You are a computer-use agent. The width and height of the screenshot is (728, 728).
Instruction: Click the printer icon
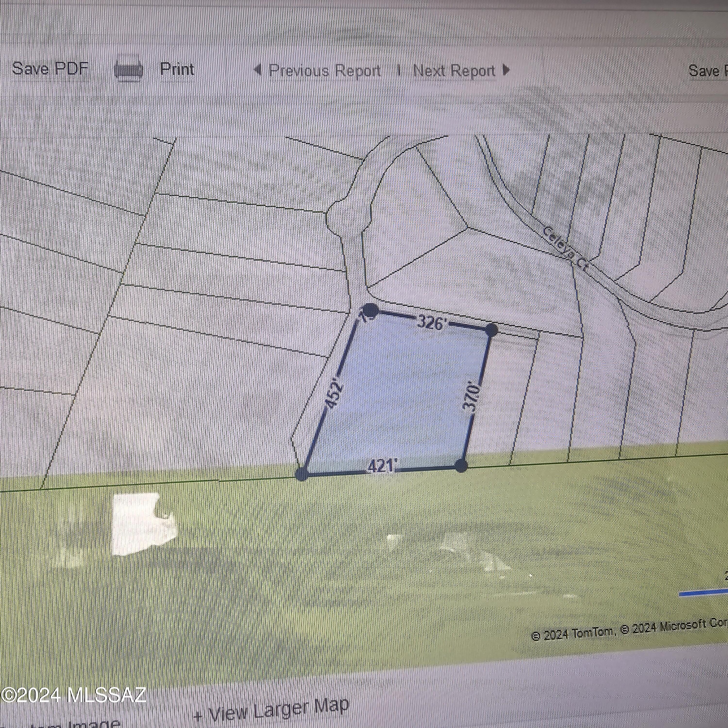pyautogui.click(x=129, y=69)
